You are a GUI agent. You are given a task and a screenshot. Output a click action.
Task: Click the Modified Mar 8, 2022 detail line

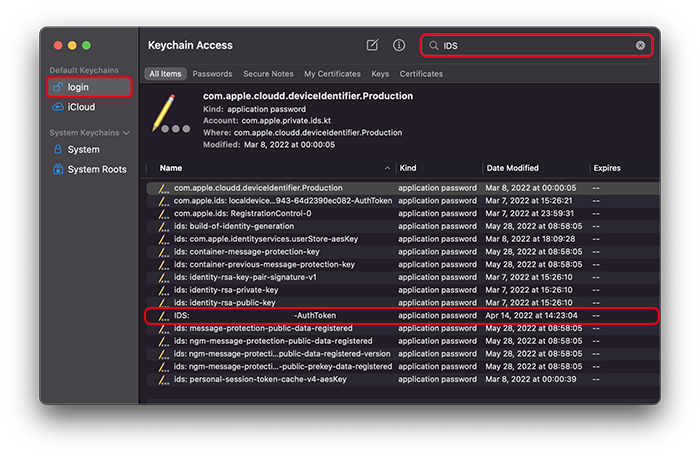click(x=269, y=145)
